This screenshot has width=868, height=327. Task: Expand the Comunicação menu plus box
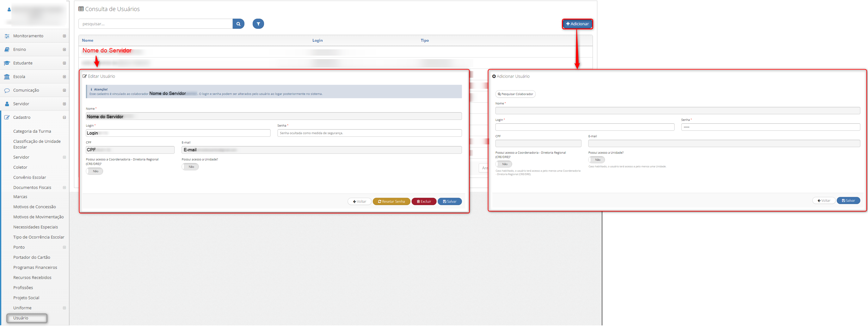coord(65,90)
